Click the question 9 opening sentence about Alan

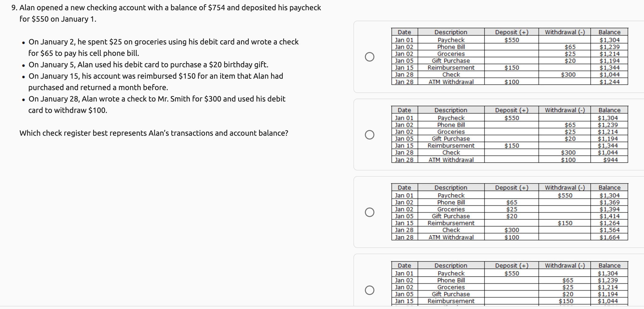click(x=166, y=13)
